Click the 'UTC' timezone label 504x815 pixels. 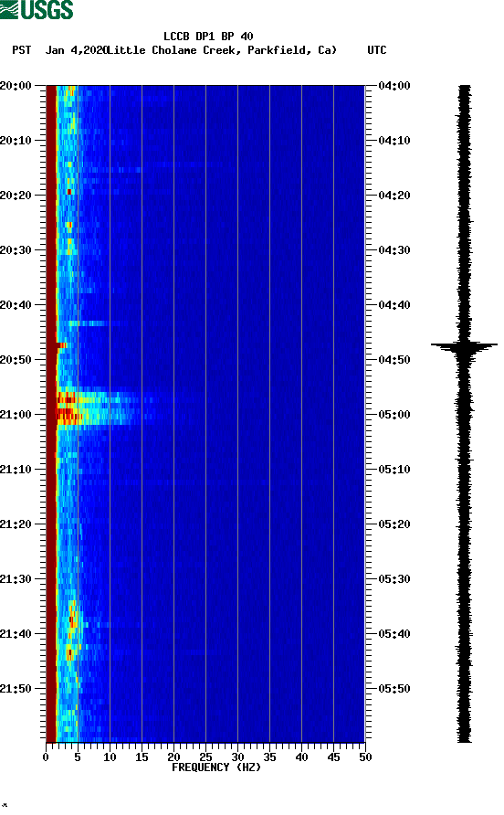(x=377, y=50)
